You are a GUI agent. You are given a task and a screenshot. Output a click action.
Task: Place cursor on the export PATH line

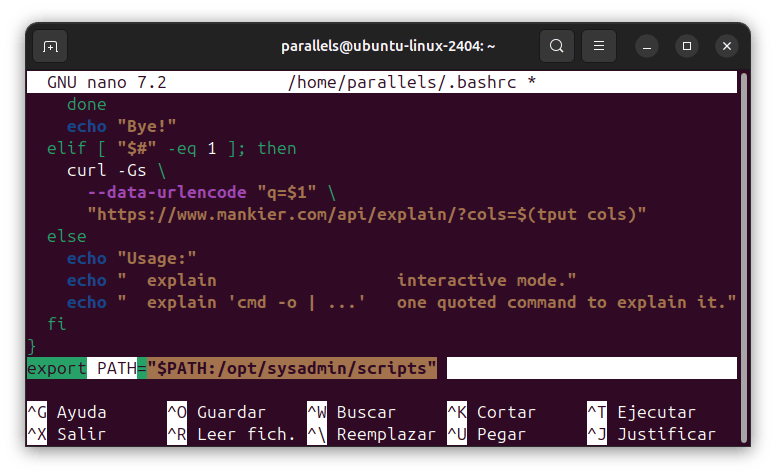232,369
